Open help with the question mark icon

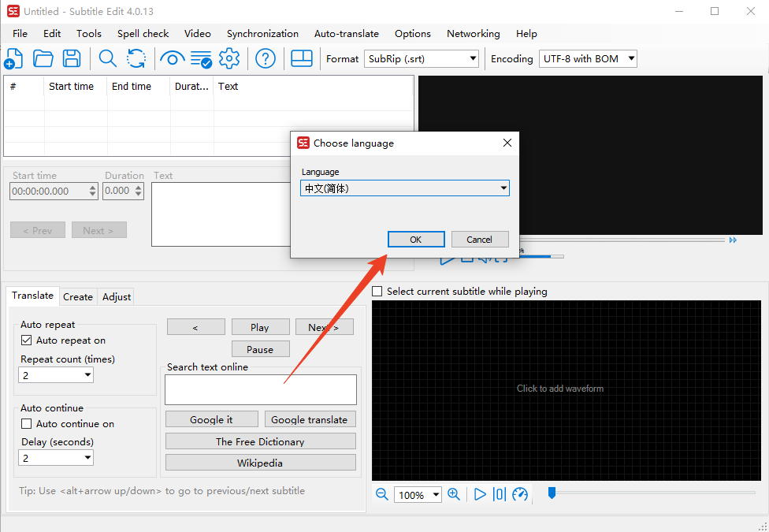pos(266,59)
